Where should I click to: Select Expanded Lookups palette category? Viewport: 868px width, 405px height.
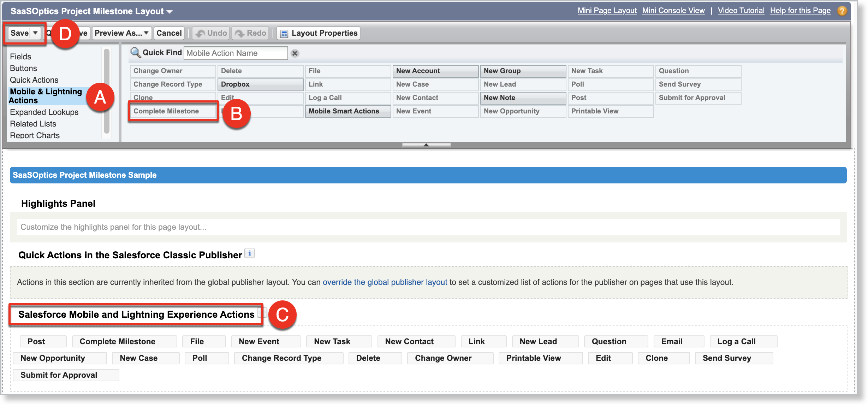tap(44, 112)
